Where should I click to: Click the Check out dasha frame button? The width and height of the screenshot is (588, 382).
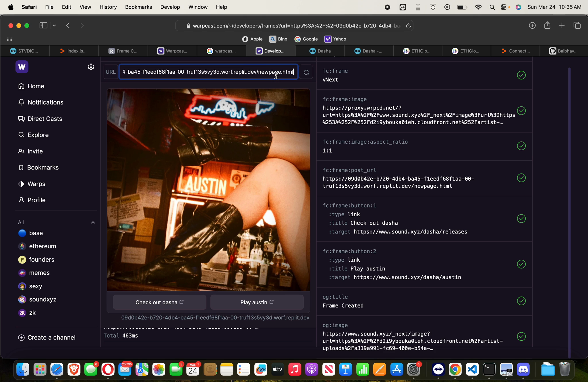tap(159, 302)
